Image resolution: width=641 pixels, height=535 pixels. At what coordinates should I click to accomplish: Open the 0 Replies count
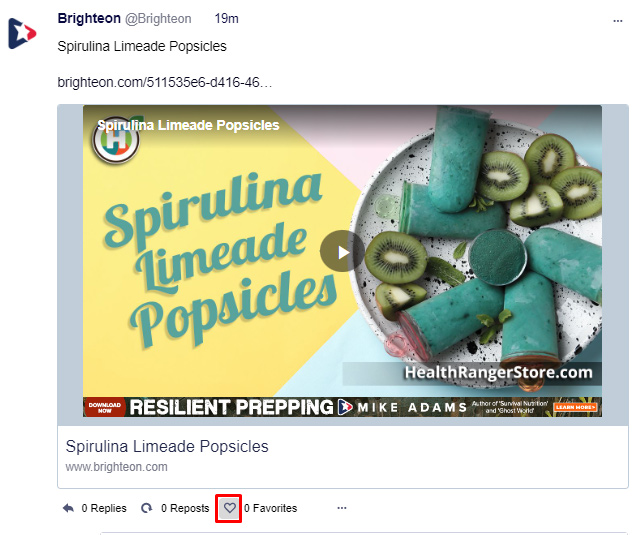(x=104, y=508)
